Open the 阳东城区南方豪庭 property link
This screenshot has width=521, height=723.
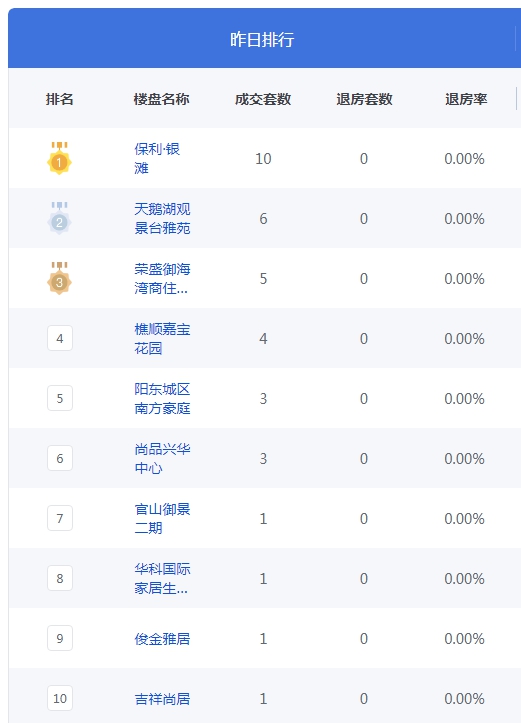coord(162,398)
